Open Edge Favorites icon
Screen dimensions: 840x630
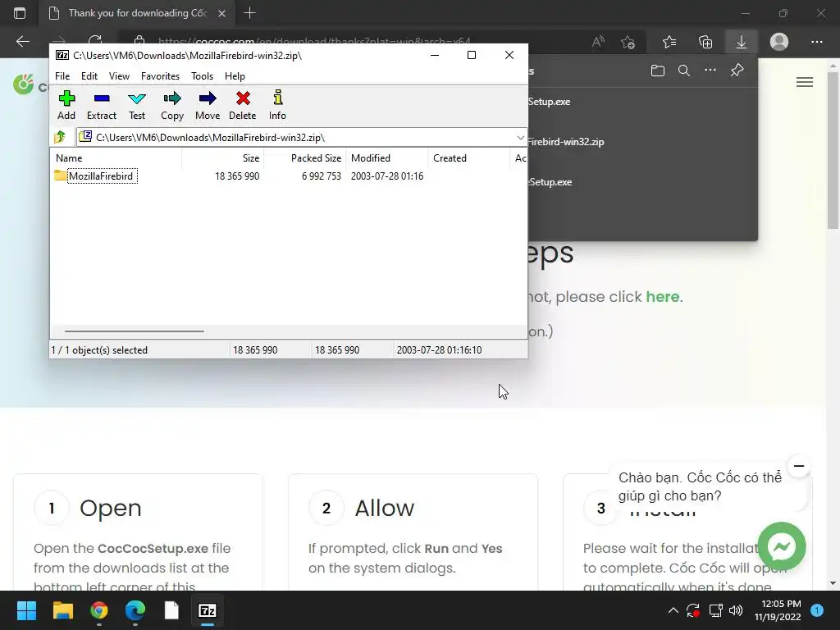pos(669,42)
